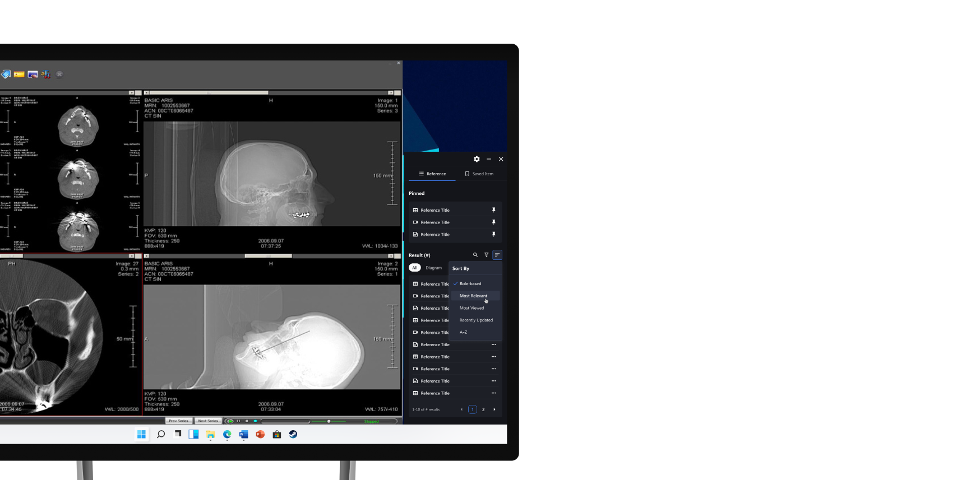Click the green playback speed slider knob

tap(329, 421)
